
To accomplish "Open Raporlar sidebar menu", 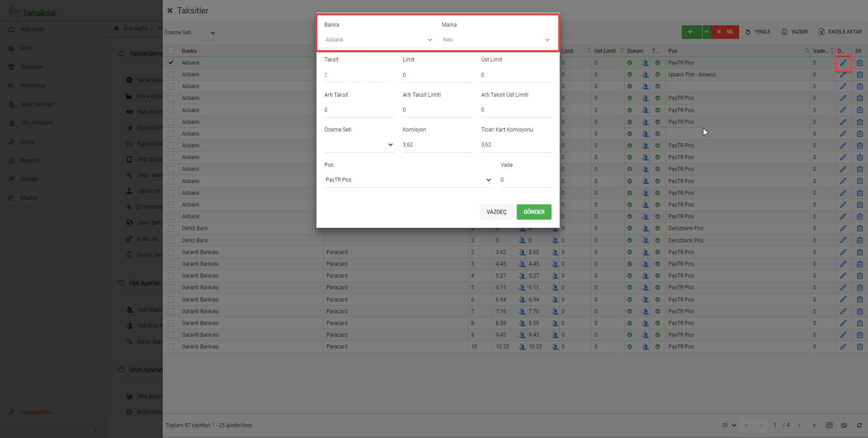I will click(x=53, y=160).
